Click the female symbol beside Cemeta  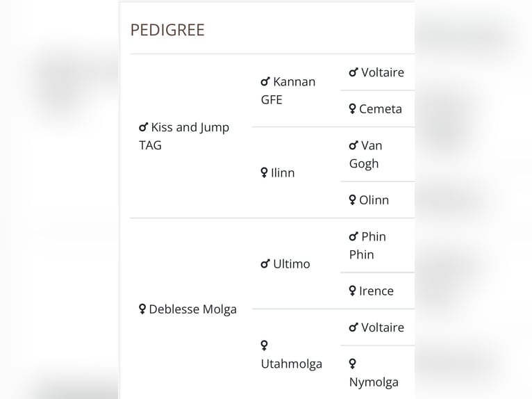tap(353, 109)
